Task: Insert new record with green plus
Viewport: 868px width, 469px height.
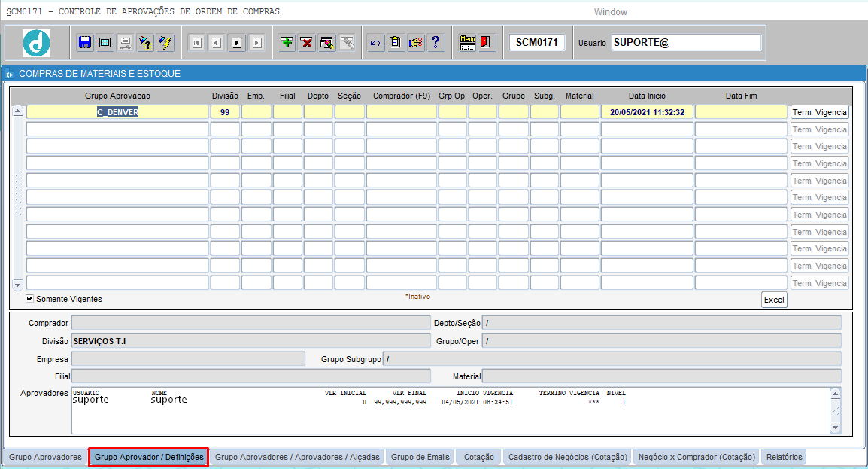Action: 287,43
